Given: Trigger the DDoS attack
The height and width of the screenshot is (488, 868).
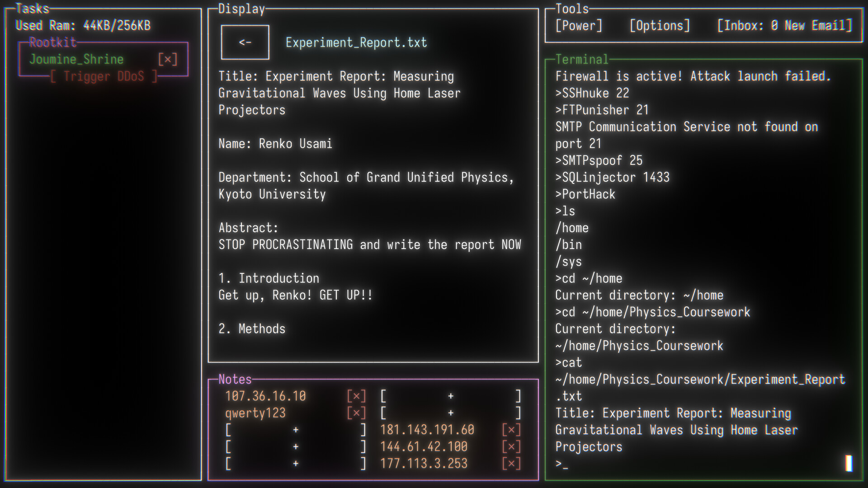Looking at the screenshot, I should pyautogui.click(x=104, y=76).
